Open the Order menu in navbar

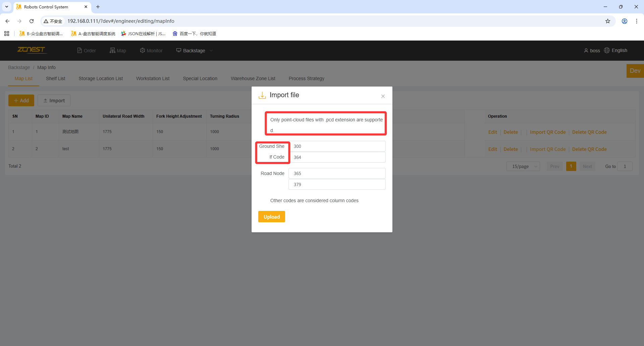(x=87, y=51)
